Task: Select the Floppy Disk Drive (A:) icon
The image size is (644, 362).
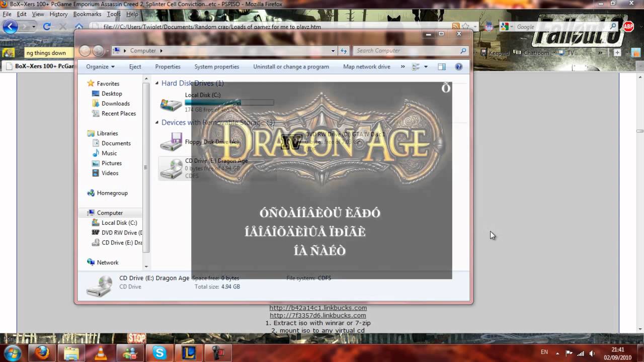Action: click(171, 142)
